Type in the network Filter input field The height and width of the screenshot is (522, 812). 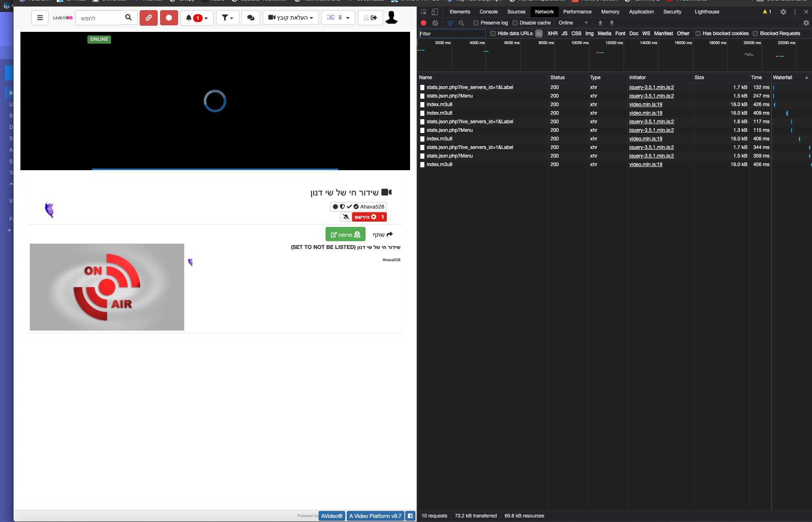pos(451,33)
